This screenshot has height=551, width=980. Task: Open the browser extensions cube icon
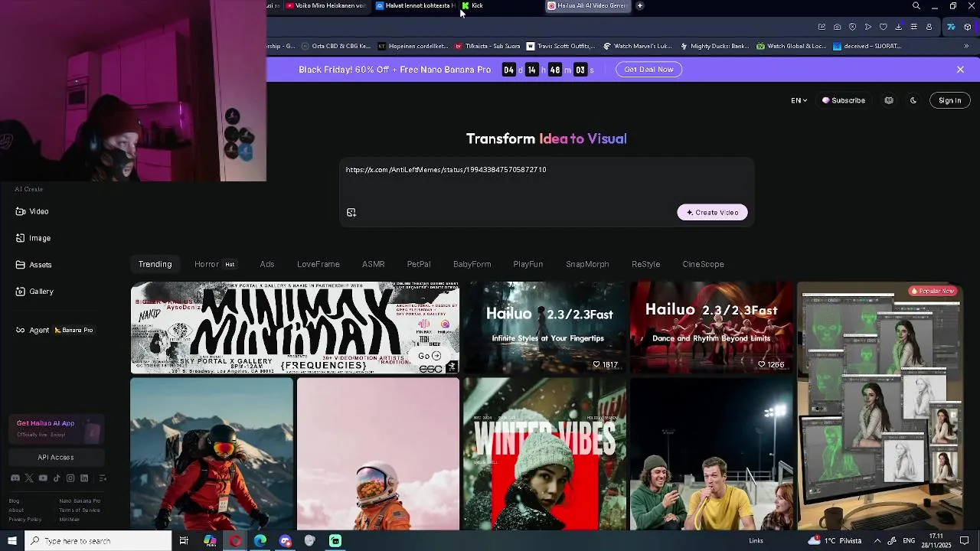click(x=968, y=27)
